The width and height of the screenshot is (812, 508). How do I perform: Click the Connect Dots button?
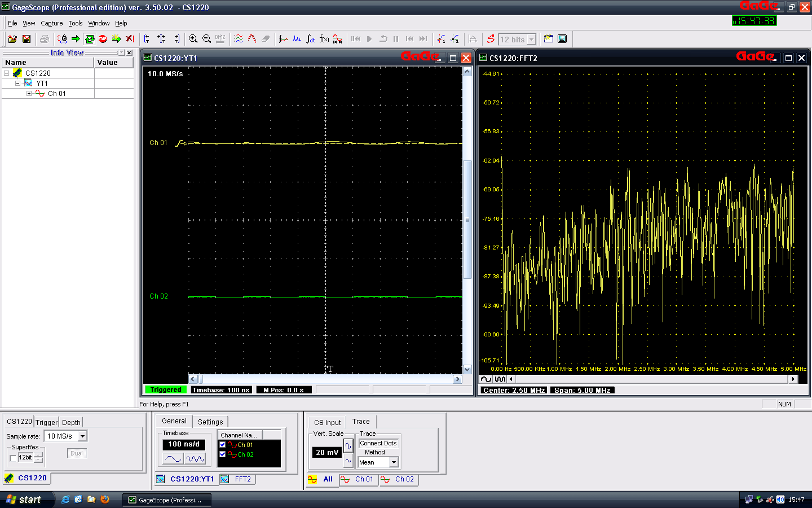[378, 443]
